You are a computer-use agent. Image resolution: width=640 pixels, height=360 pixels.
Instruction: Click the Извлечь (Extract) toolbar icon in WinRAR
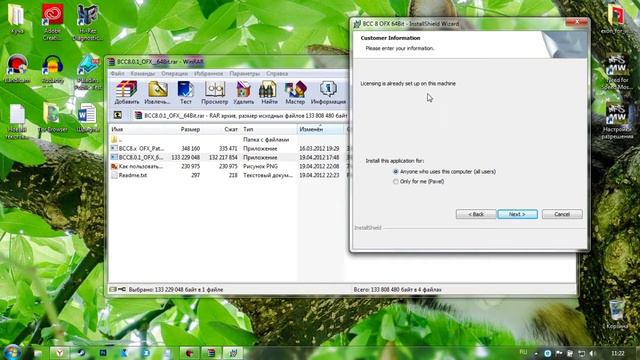tap(158, 93)
